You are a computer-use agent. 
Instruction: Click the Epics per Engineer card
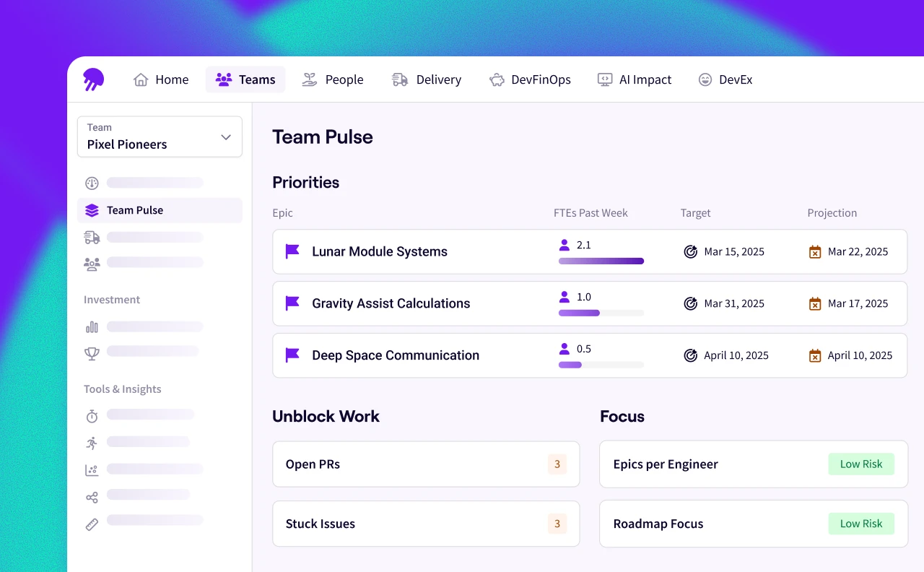[753, 464]
